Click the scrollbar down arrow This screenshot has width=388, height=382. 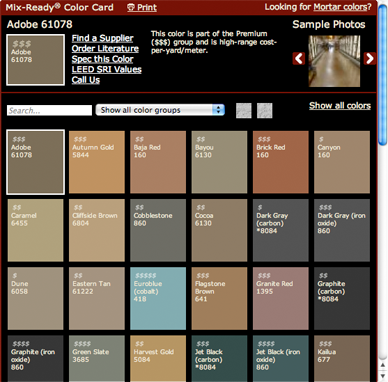[x=383, y=376]
